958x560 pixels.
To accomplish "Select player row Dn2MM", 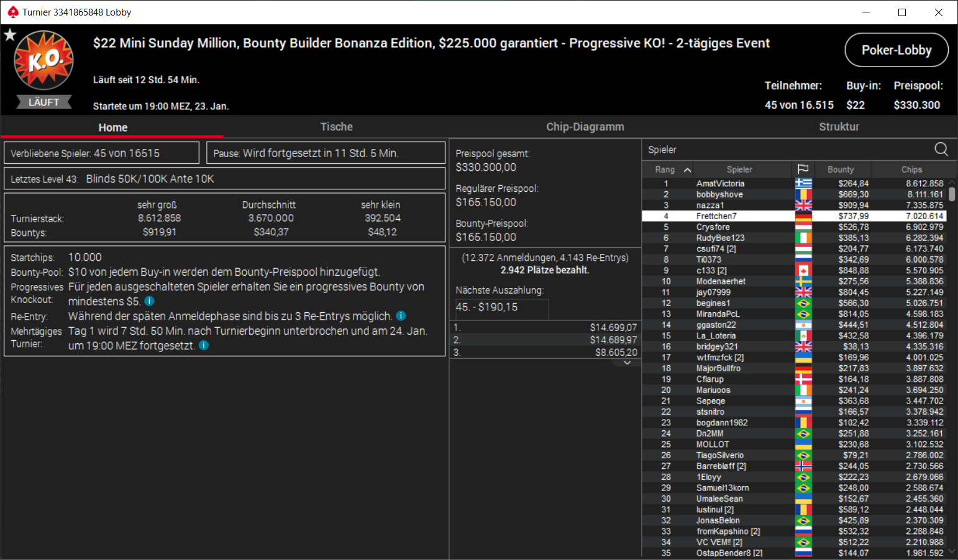I will [x=794, y=433].
